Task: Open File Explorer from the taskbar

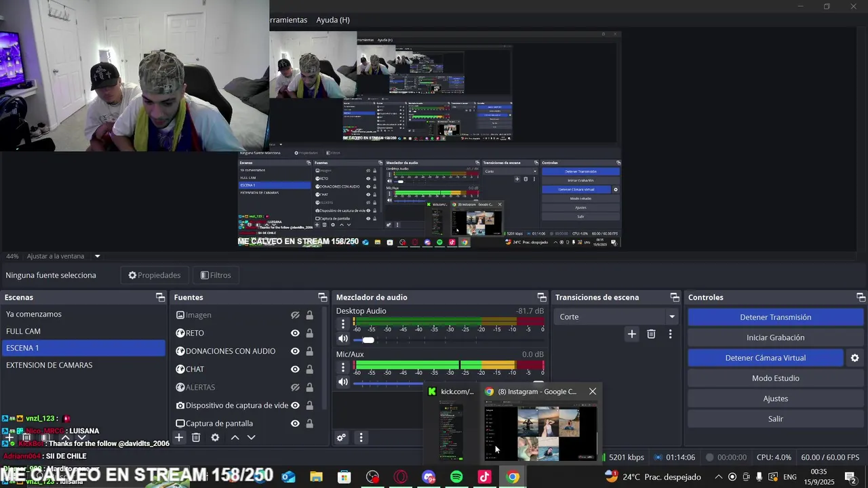Action: (x=316, y=477)
